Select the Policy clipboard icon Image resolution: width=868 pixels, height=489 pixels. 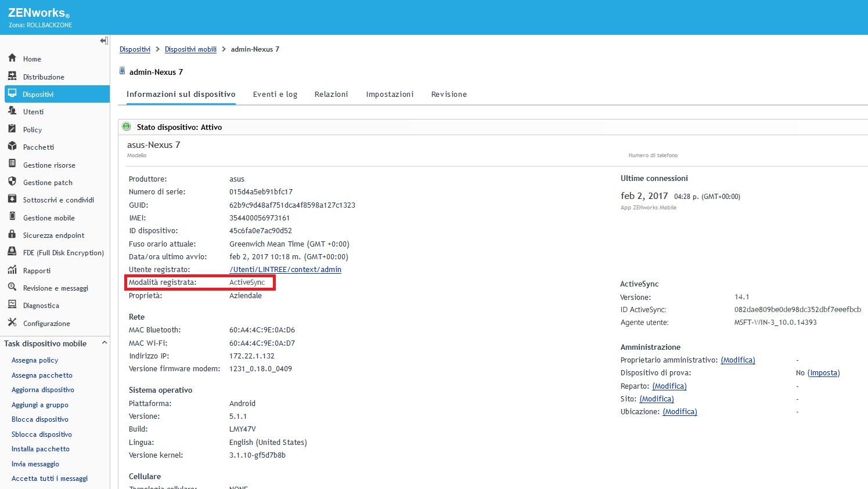[x=12, y=129]
